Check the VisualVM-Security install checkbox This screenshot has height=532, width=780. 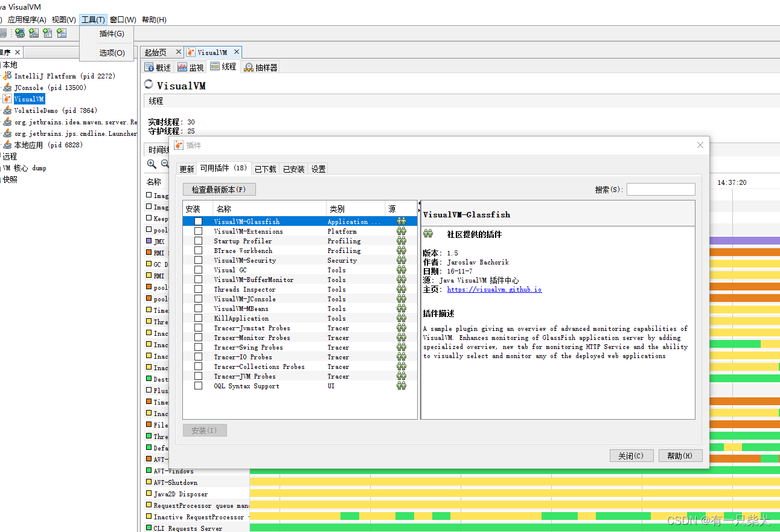point(198,260)
